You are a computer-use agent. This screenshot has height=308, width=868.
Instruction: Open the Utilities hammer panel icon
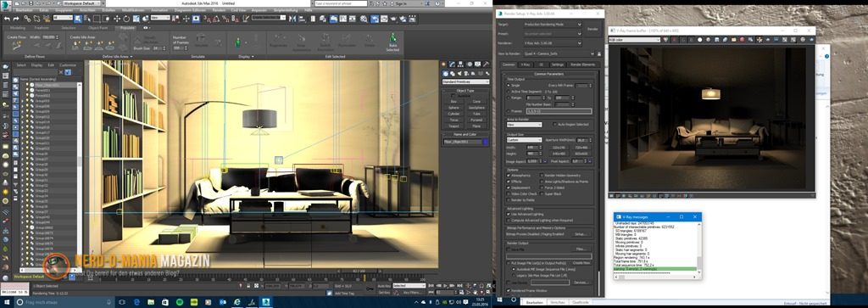tap(487, 64)
